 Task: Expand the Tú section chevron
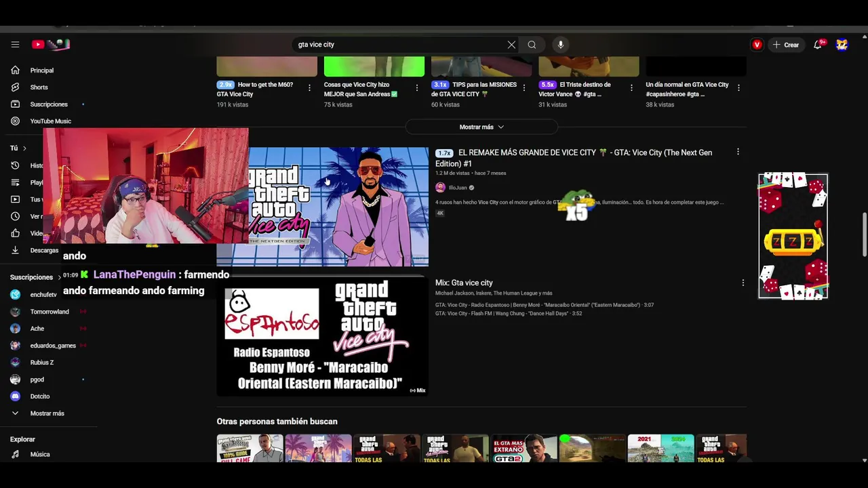pyautogui.click(x=24, y=148)
